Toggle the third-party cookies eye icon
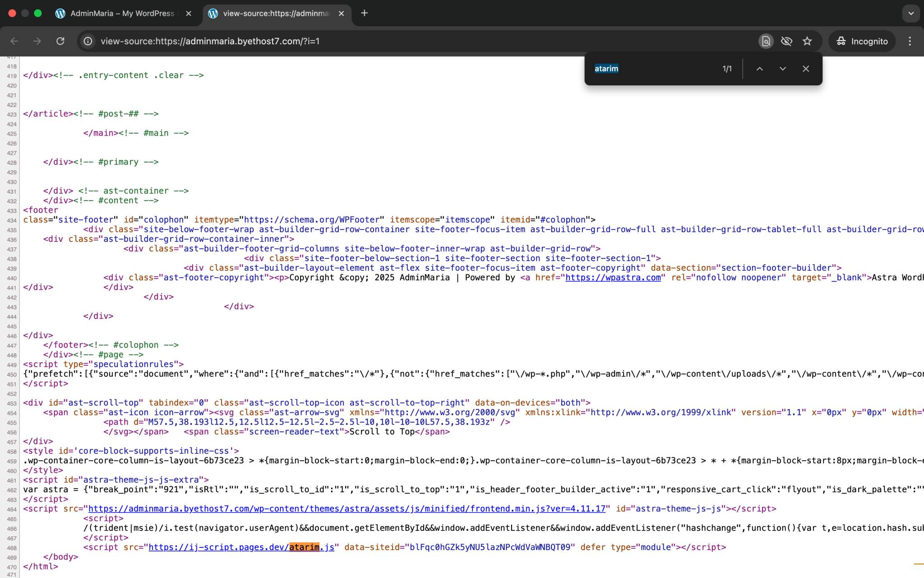The width and height of the screenshot is (924, 578). pyautogui.click(x=786, y=41)
